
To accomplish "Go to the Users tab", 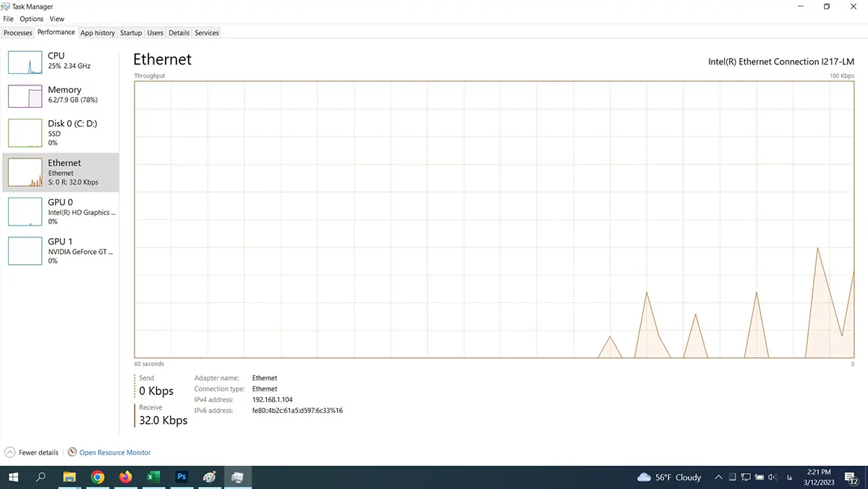I will pos(156,33).
